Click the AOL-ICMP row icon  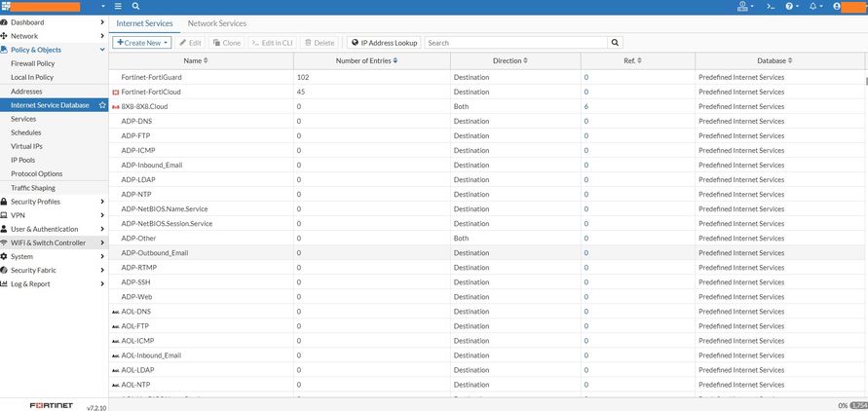pos(116,341)
